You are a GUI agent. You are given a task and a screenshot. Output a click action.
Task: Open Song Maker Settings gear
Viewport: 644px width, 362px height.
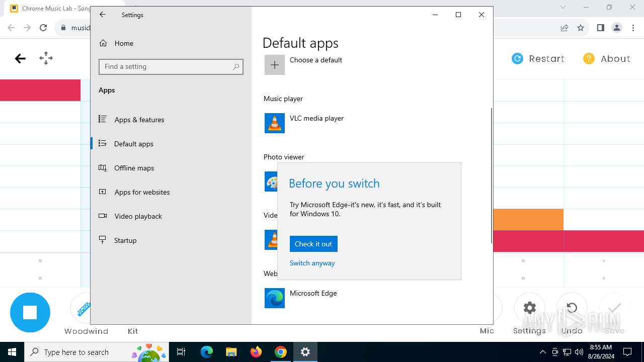tap(529, 308)
